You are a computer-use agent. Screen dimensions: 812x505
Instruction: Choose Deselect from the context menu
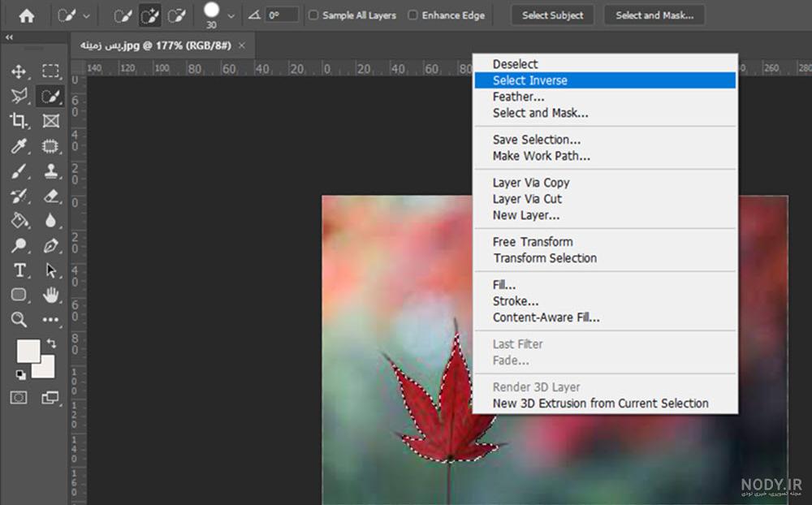(605, 64)
